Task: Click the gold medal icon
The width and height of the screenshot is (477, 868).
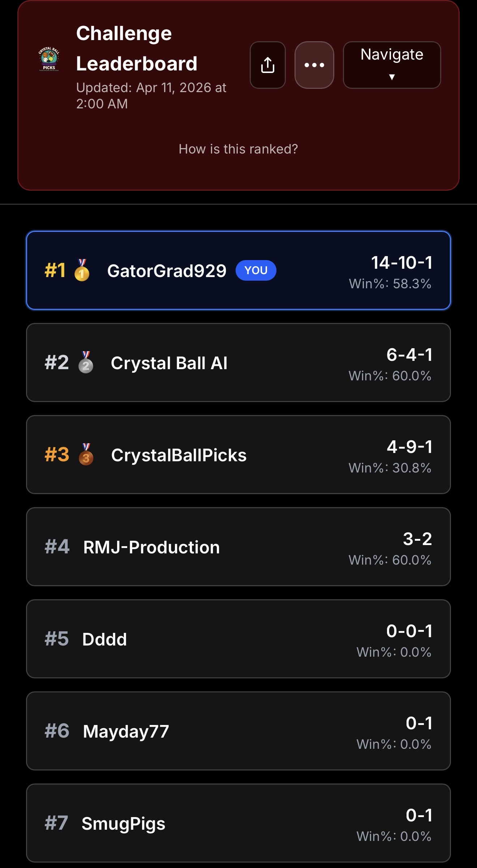Action: 82,270
